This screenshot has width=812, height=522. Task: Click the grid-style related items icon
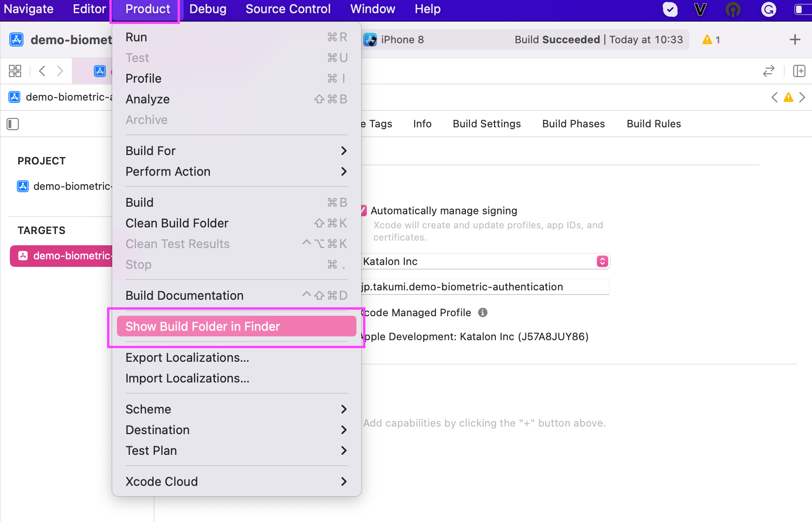tap(15, 71)
